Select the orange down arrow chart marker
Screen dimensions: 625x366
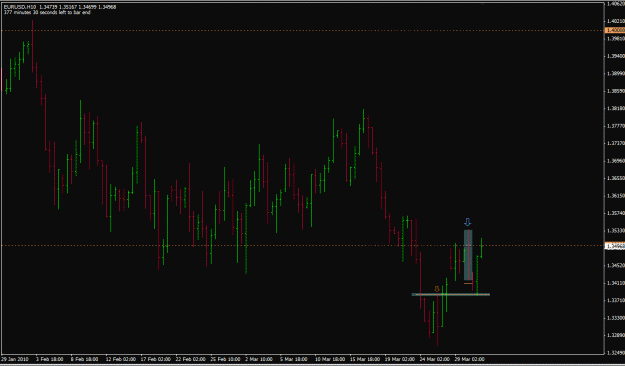click(437, 289)
